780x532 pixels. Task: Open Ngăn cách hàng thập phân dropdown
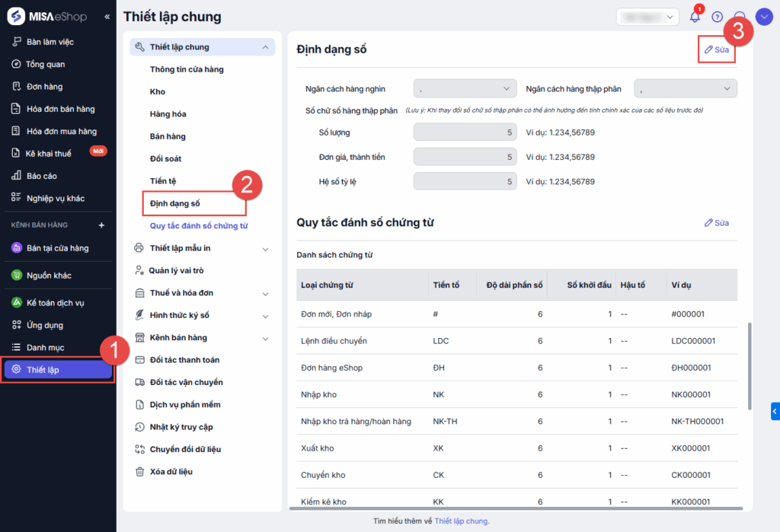[x=686, y=89]
